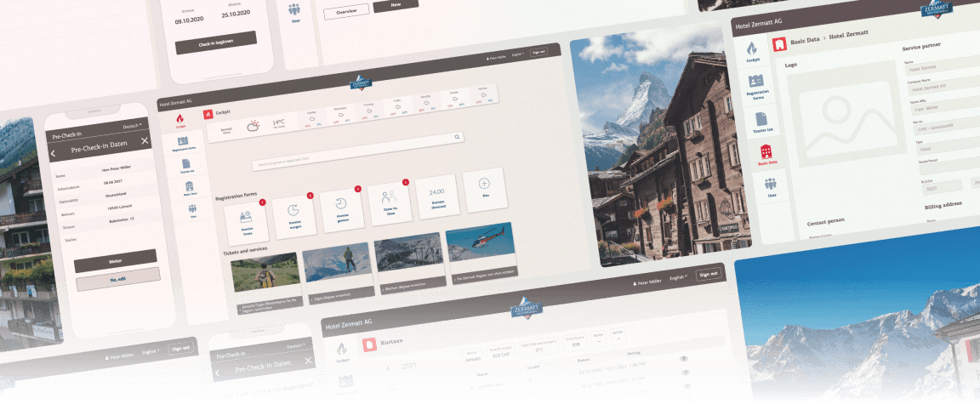This screenshot has height=404, width=980.
Task: Click the No, edit button on the phone
Action: pyautogui.click(x=118, y=279)
